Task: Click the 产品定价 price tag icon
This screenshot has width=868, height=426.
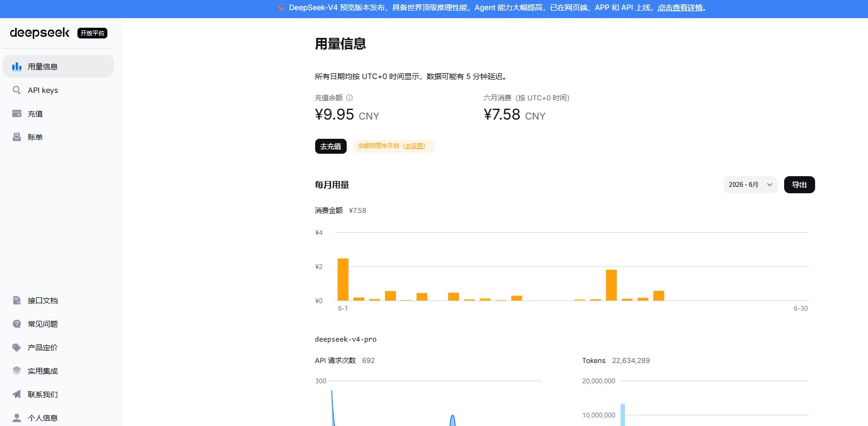Action: pos(17,348)
